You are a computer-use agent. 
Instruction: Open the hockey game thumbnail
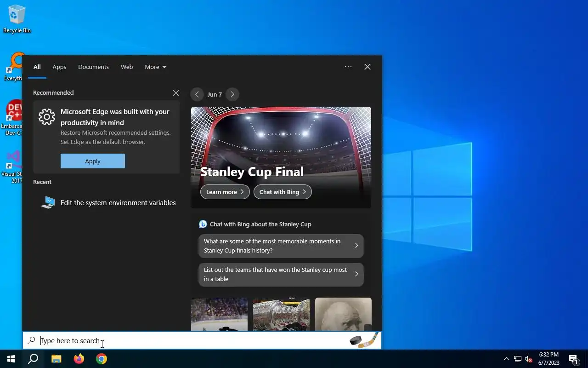(219, 314)
